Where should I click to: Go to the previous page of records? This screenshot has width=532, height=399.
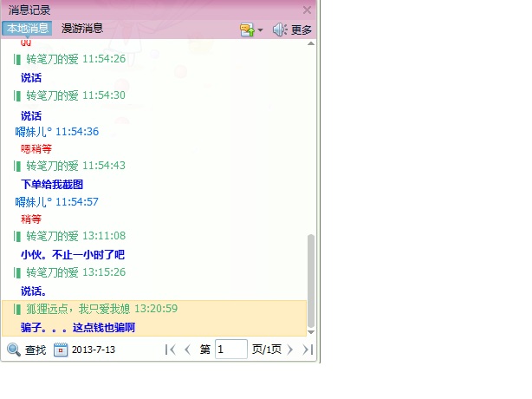point(187,350)
